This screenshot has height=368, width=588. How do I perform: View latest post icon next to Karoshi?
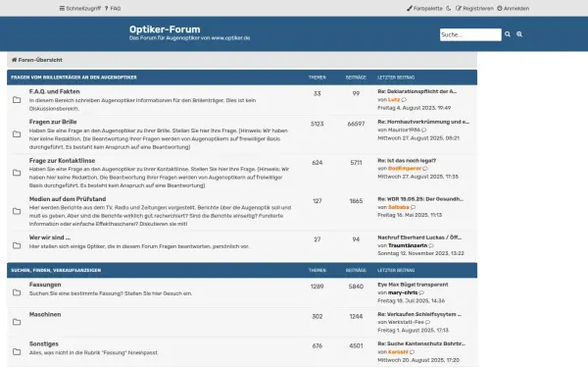pos(413,352)
